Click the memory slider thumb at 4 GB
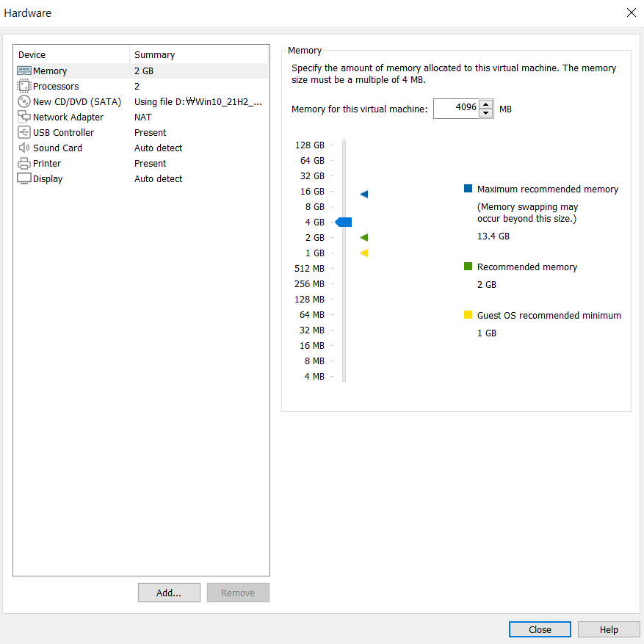 344,222
